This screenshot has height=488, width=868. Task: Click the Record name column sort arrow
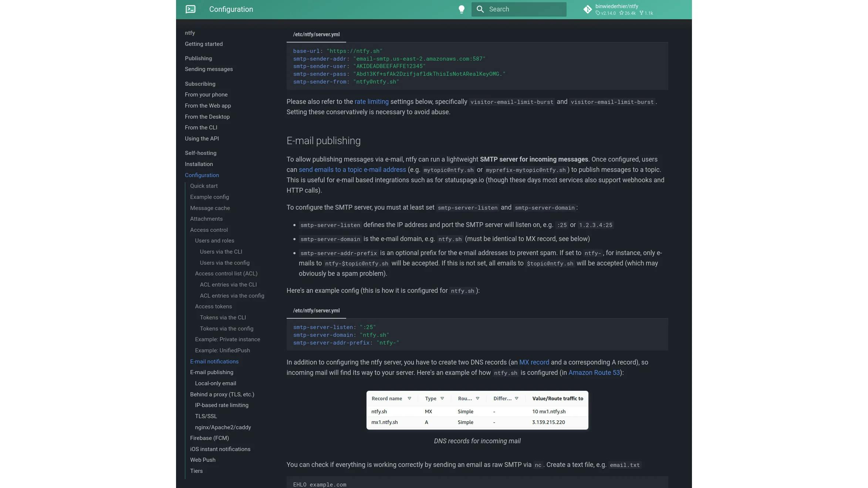(409, 399)
